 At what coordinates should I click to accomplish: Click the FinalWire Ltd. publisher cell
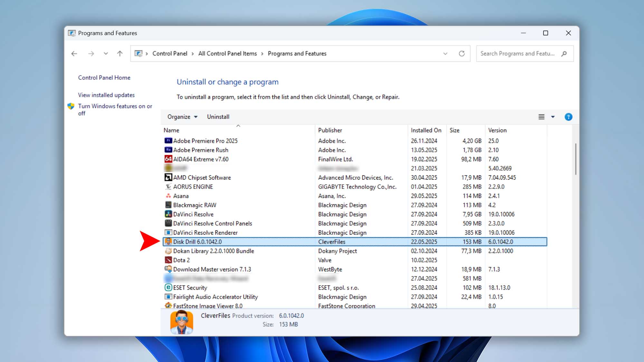(x=336, y=159)
